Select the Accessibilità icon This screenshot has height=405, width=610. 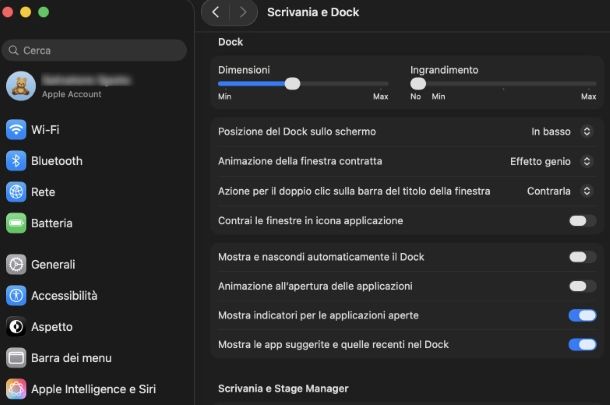point(16,296)
